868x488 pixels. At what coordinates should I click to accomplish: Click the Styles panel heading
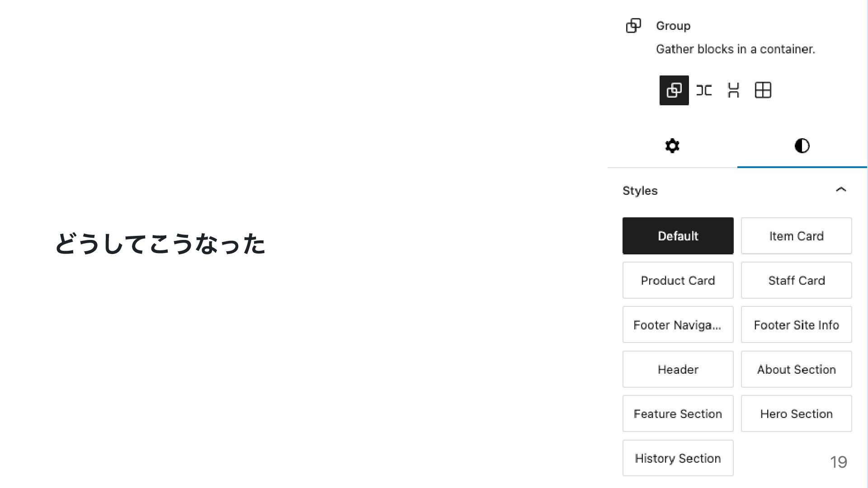[640, 191]
